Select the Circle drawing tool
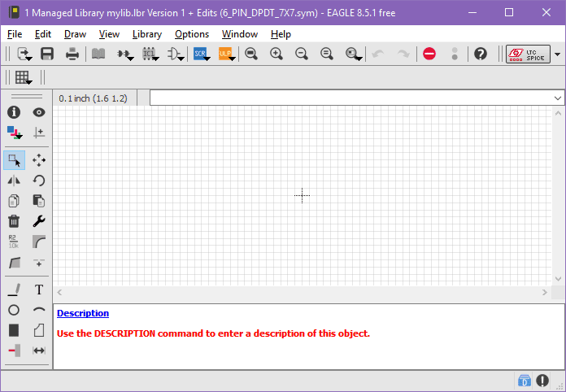The height and width of the screenshot is (392, 566). tap(14, 310)
